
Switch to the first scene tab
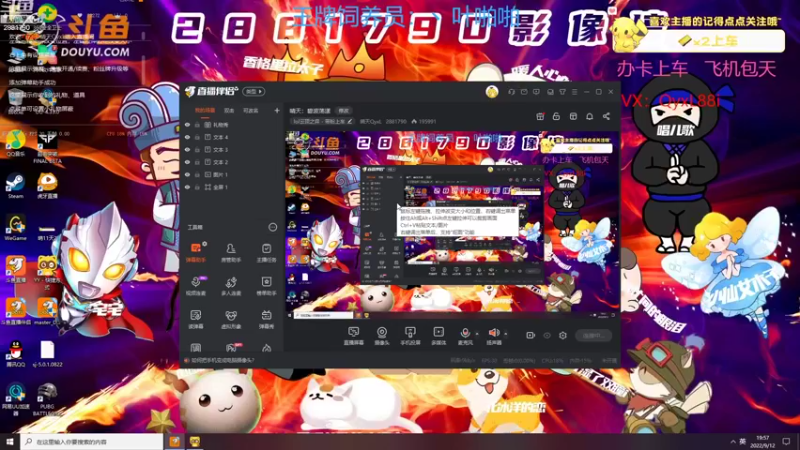(x=205, y=110)
